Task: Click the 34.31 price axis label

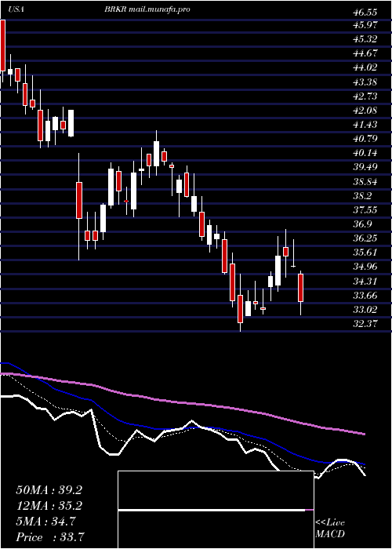Action: click(x=365, y=281)
